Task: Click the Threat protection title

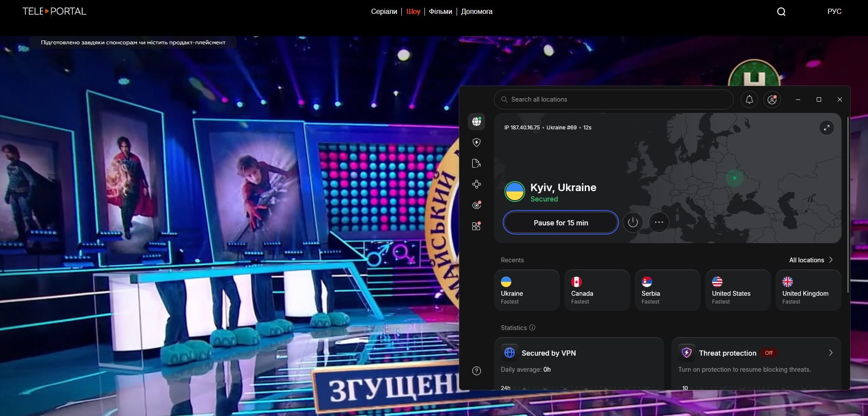Action: tap(727, 353)
